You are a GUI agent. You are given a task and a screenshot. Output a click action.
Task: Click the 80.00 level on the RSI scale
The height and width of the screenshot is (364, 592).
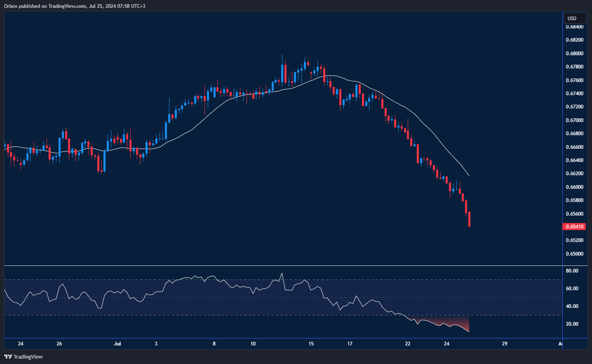point(572,271)
